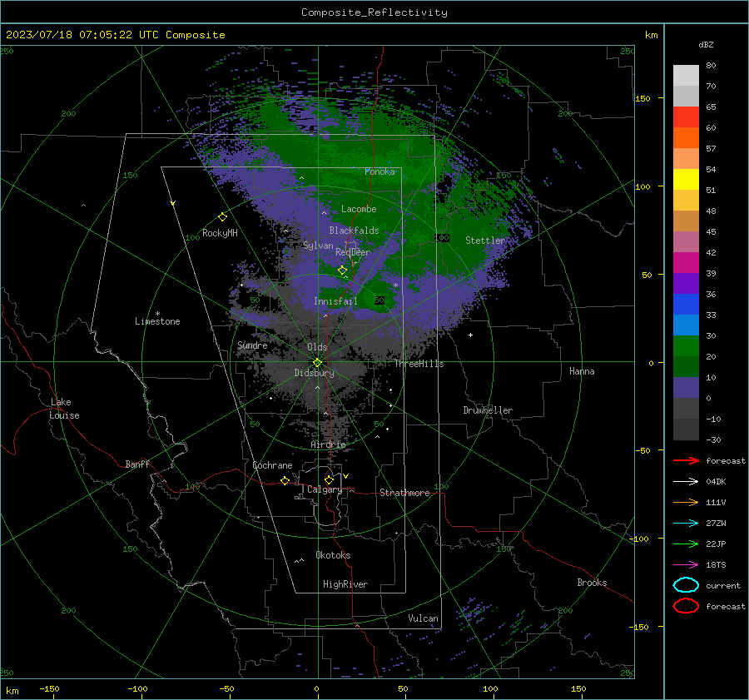Click the Limestone label on the map
The image size is (749, 700).
157,321
